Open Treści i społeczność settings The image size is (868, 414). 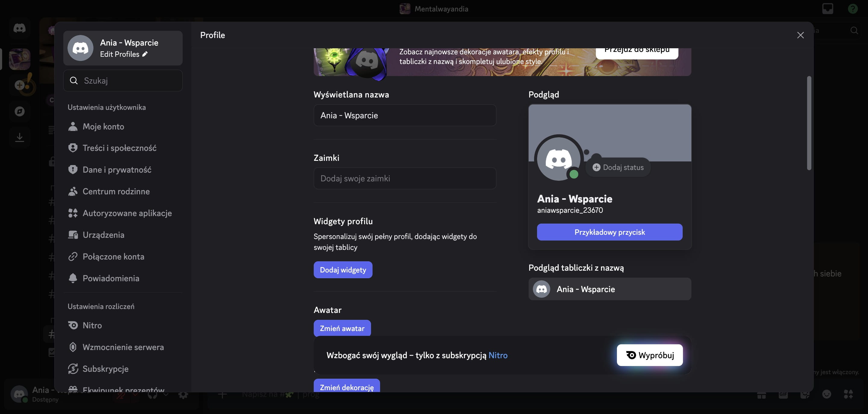coord(123,148)
